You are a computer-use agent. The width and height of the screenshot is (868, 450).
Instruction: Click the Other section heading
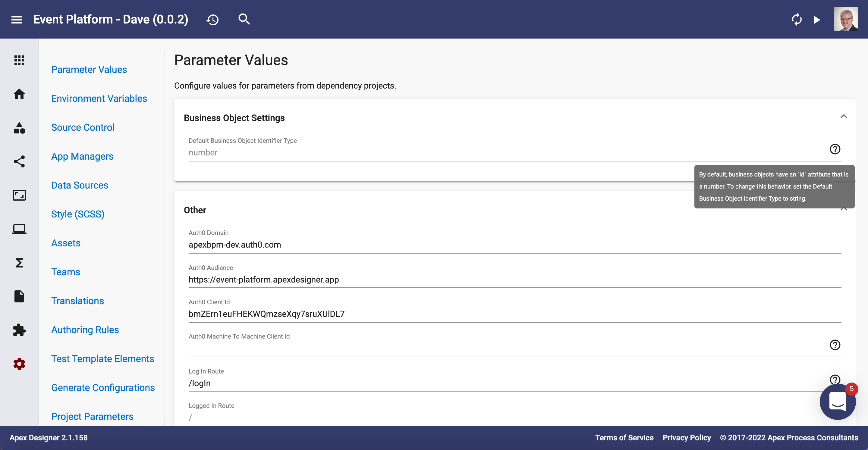(195, 210)
